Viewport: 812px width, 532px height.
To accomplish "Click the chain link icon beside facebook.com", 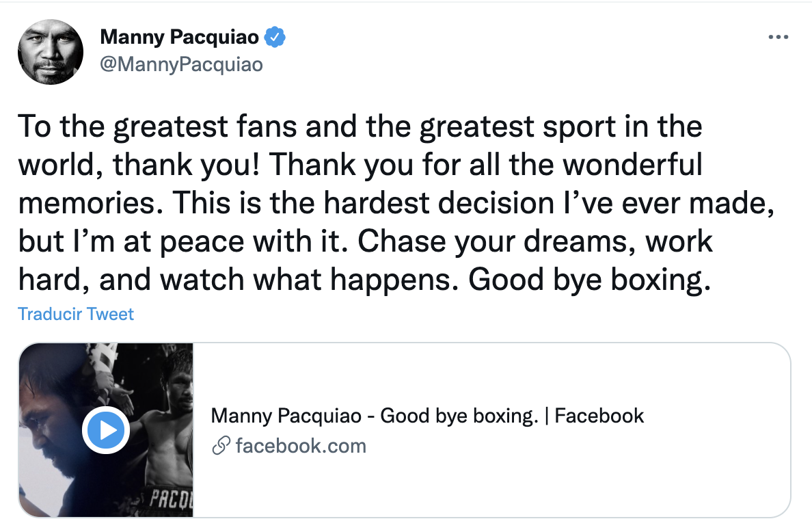I will coord(220,447).
